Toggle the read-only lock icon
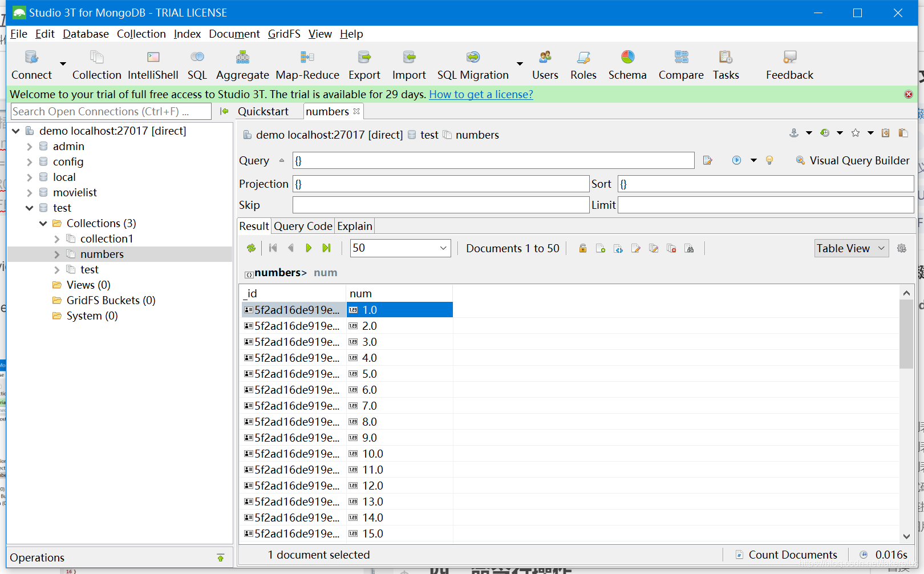The width and height of the screenshot is (924, 574). tap(582, 248)
